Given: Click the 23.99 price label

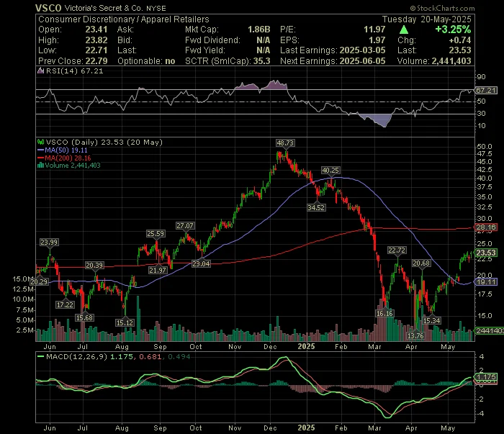Looking at the screenshot, I should (49, 243).
